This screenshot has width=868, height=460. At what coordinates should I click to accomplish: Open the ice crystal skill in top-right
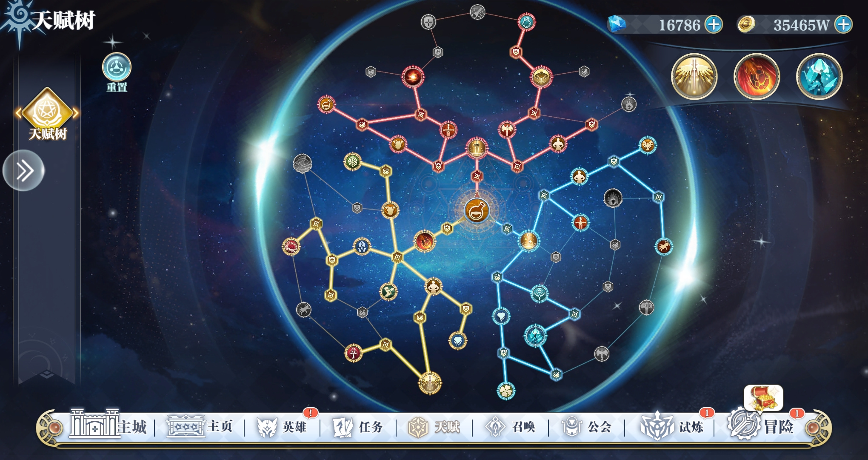tap(819, 77)
